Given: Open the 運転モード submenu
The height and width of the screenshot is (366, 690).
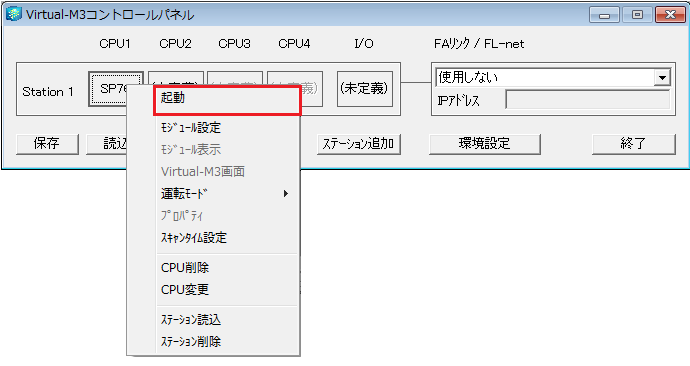Looking at the screenshot, I should click(x=227, y=194).
